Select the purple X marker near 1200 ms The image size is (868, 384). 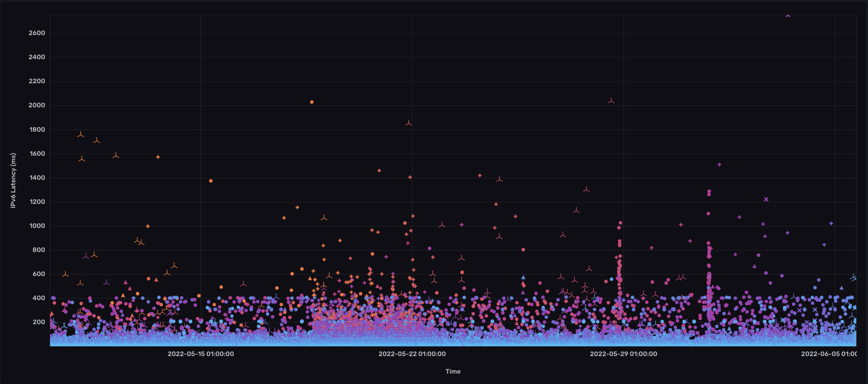click(766, 199)
